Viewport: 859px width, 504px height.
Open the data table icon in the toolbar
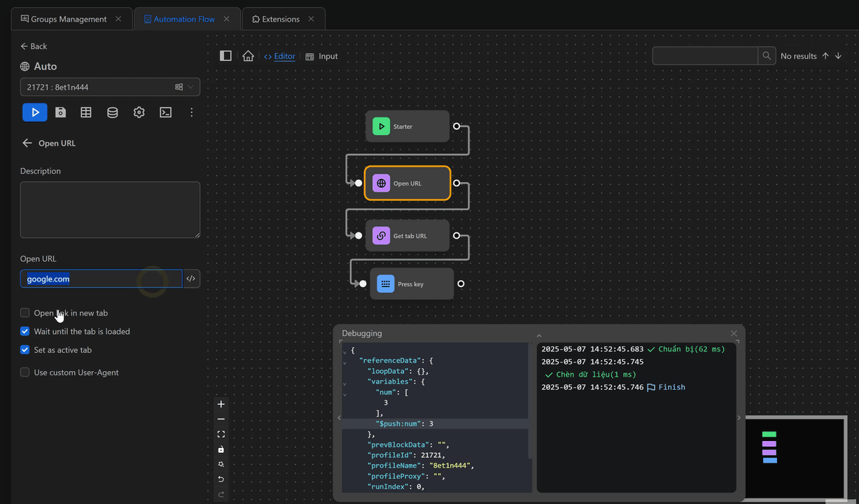tap(85, 112)
